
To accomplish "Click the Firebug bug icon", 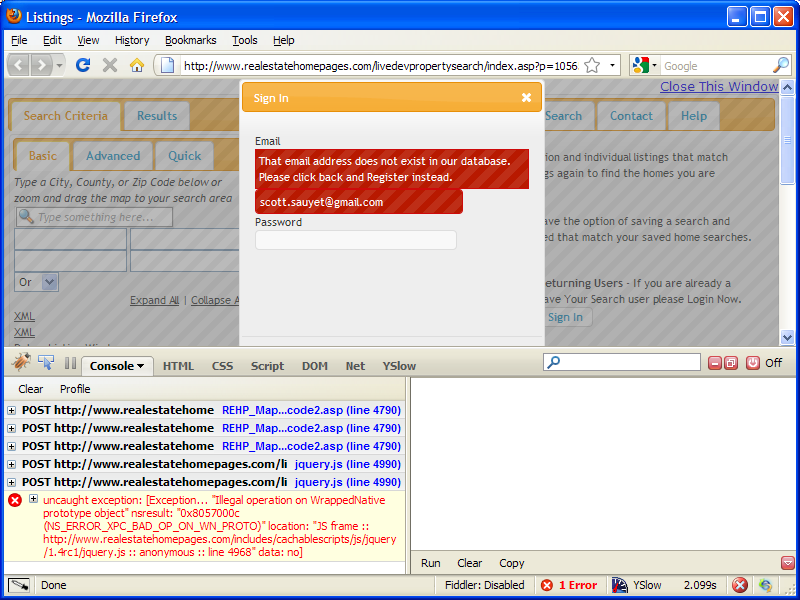I will (x=20, y=363).
